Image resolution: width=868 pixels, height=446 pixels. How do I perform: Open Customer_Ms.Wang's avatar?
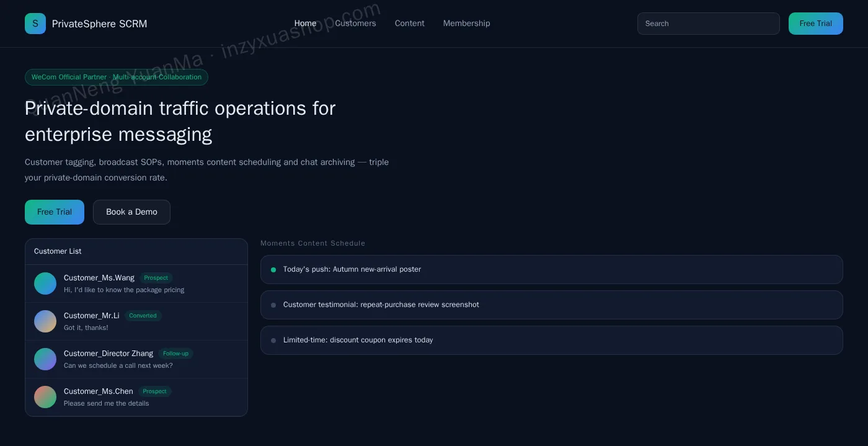(x=45, y=283)
